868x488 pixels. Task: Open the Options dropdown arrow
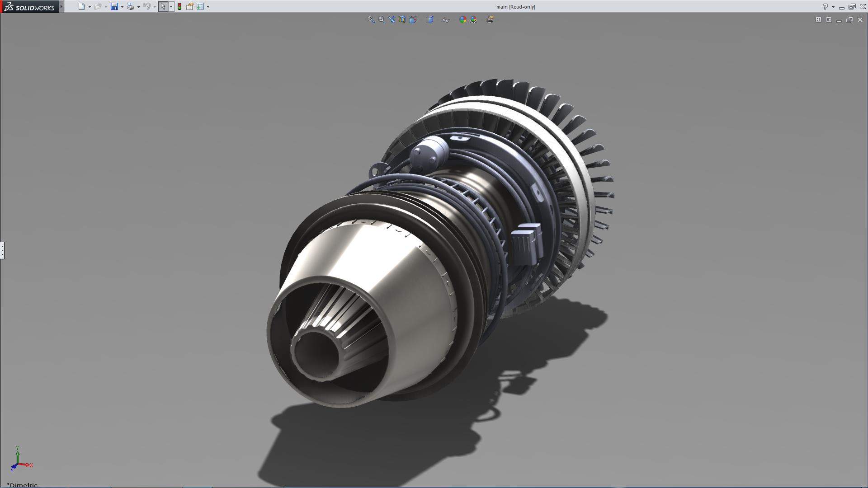(x=208, y=7)
